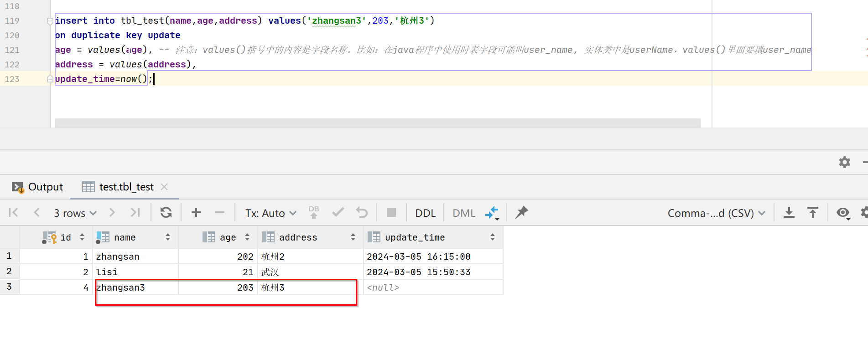The image size is (868, 364).
Task: Open view options eye icon
Action: pyautogui.click(x=843, y=213)
